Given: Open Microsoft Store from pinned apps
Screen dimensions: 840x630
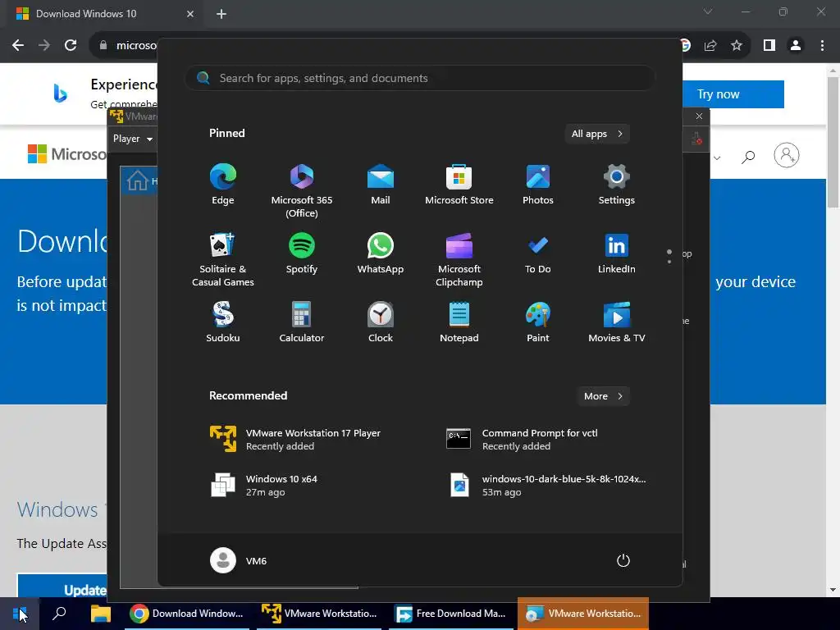Looking at the screenshot, I should (x=459, y=185).
